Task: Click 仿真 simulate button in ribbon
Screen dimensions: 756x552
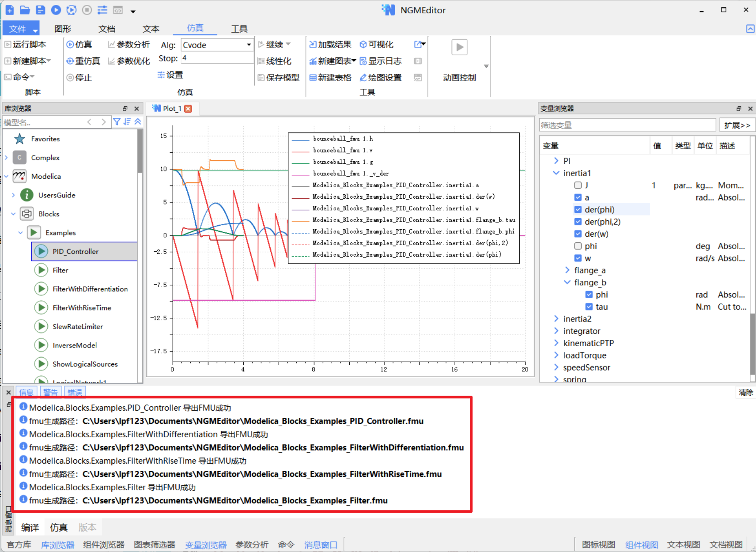Action: click(79, 45)
